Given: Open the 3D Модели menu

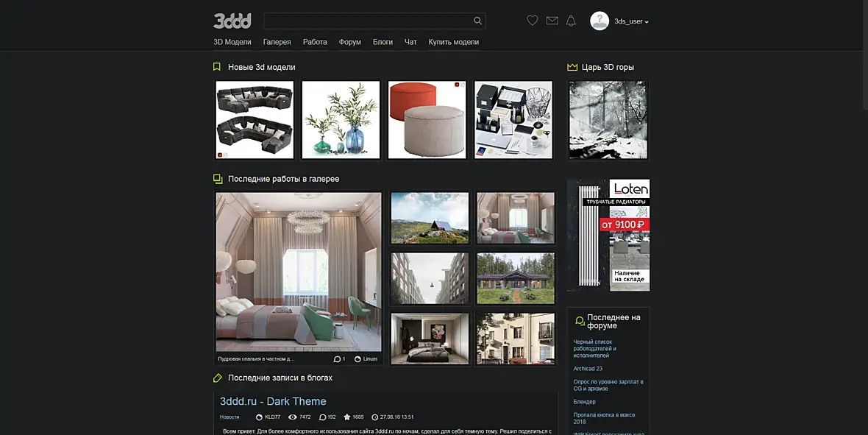Looking at the screenshot, I should click(232, 42).
